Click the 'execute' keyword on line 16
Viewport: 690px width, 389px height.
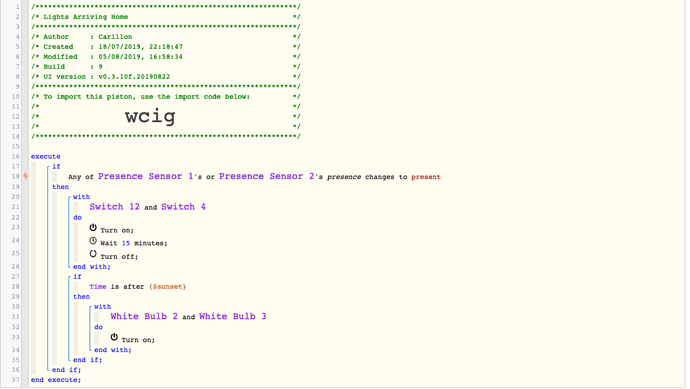click(x=46, y=156)
